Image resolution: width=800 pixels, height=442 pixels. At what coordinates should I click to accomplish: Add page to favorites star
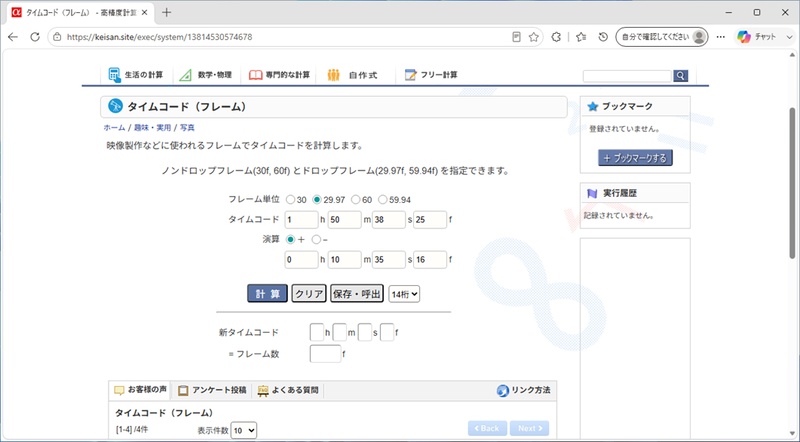tap(534, 37)
